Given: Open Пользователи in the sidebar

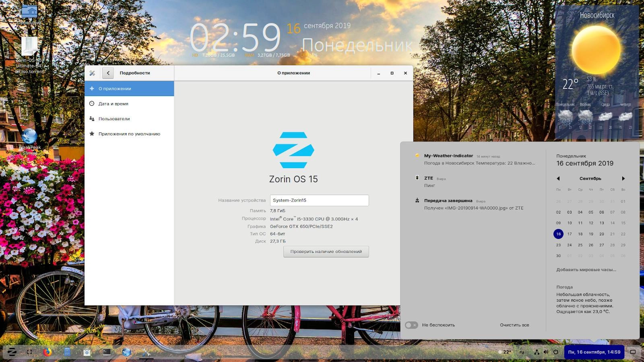Looking at the screenshot, I should (129, 119).
